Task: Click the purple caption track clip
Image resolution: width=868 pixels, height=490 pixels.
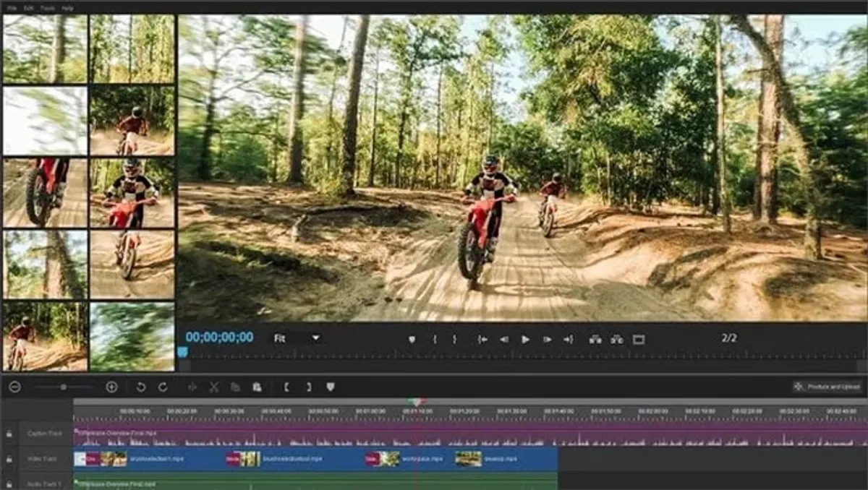Action: (x=470, y=434)
